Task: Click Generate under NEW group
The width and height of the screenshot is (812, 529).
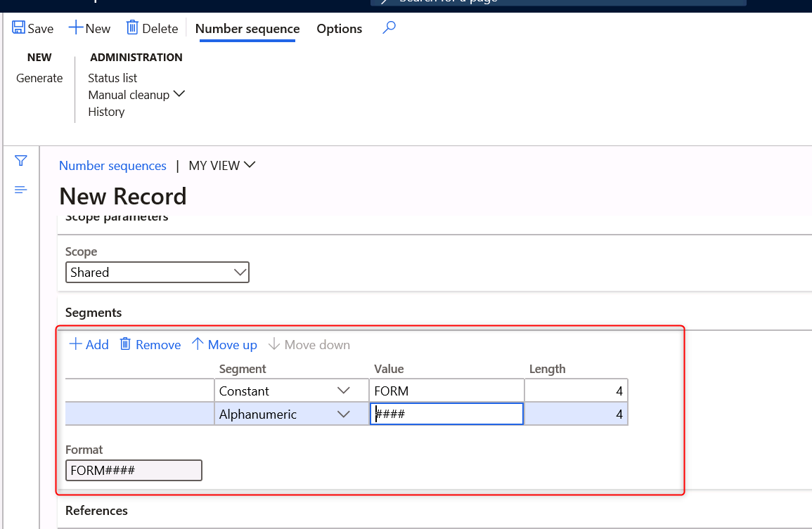Action: pos(39,78)
